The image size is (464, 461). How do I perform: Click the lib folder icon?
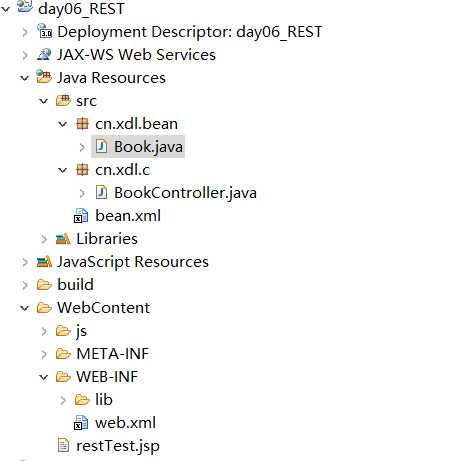click(82, 400)
